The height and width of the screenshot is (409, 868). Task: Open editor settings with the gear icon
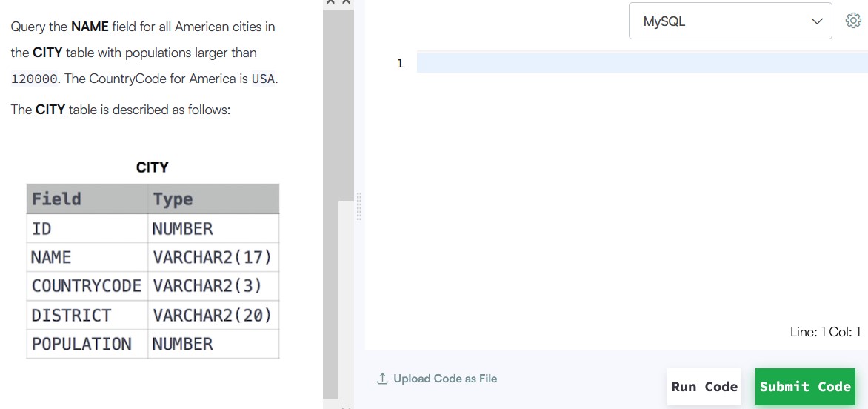click(853, 21)
